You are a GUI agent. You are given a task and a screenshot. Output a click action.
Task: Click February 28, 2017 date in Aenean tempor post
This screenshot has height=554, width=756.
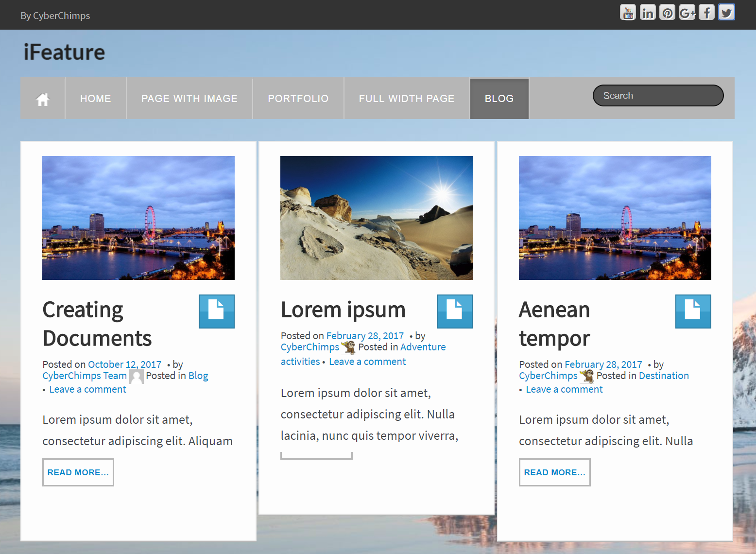coord(603,364)
